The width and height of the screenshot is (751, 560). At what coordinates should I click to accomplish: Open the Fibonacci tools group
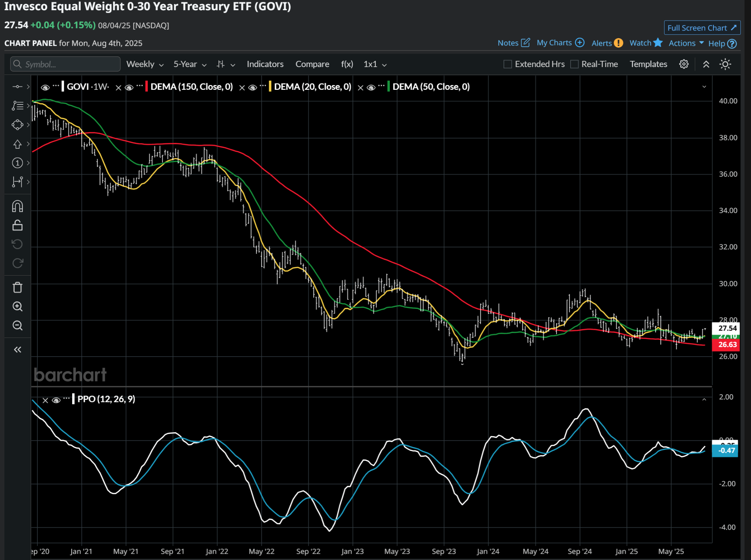tap(17, 106)
